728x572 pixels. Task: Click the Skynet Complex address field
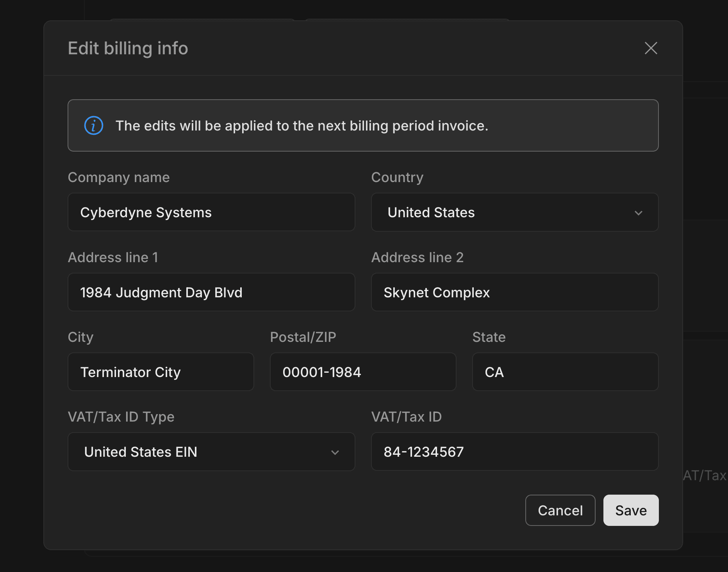[514, 292]
